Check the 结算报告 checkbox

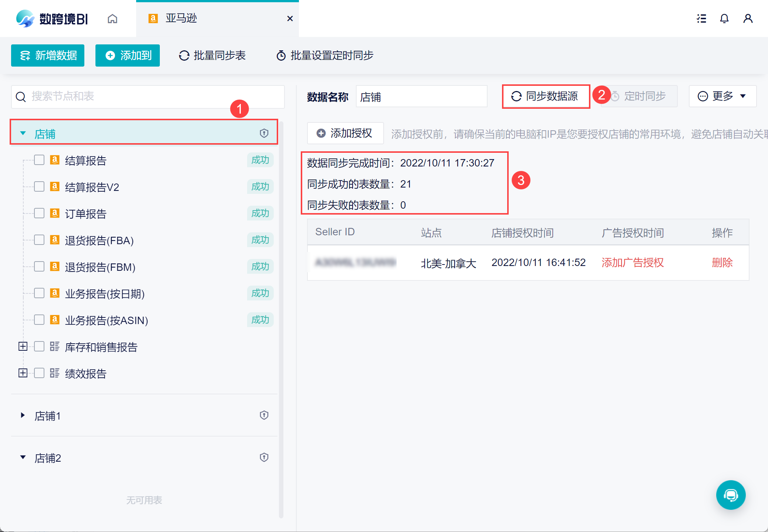pyautogui.click(x=39, y=160)
